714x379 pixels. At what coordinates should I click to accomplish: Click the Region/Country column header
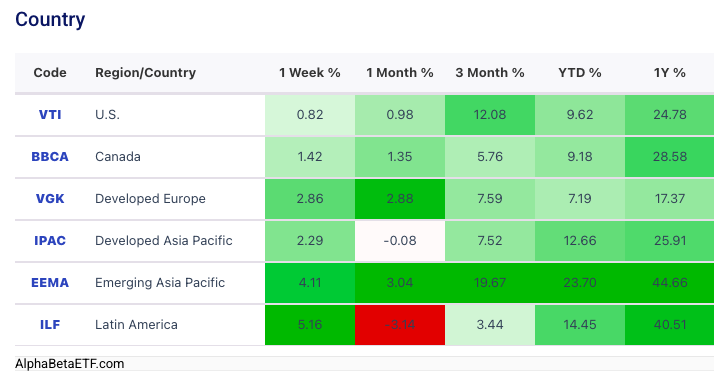[145, 73]
